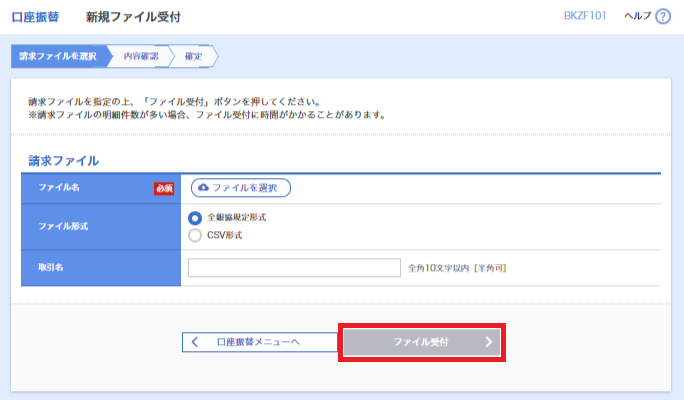Viewport: 684px width, 400px height.
Task: Click the ファイル名 row label
Action: [59, 187]
